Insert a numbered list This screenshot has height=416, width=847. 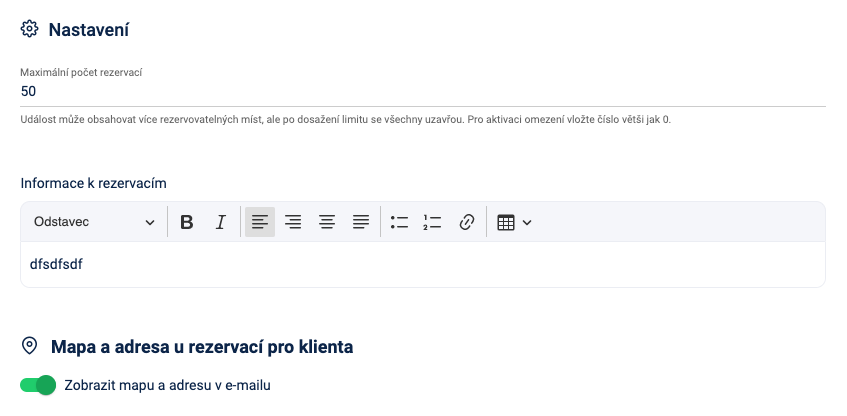point(432,222)
